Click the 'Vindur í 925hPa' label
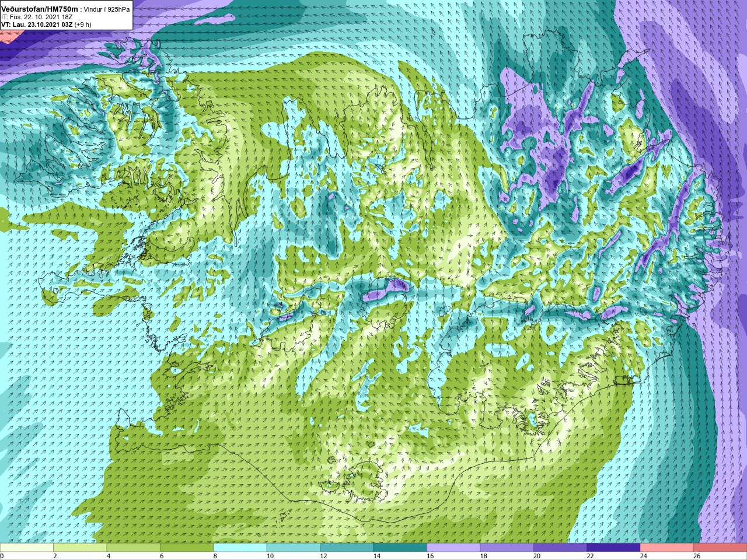The height and width of the screenshot is (560, 747). click(x=107, y=10)
